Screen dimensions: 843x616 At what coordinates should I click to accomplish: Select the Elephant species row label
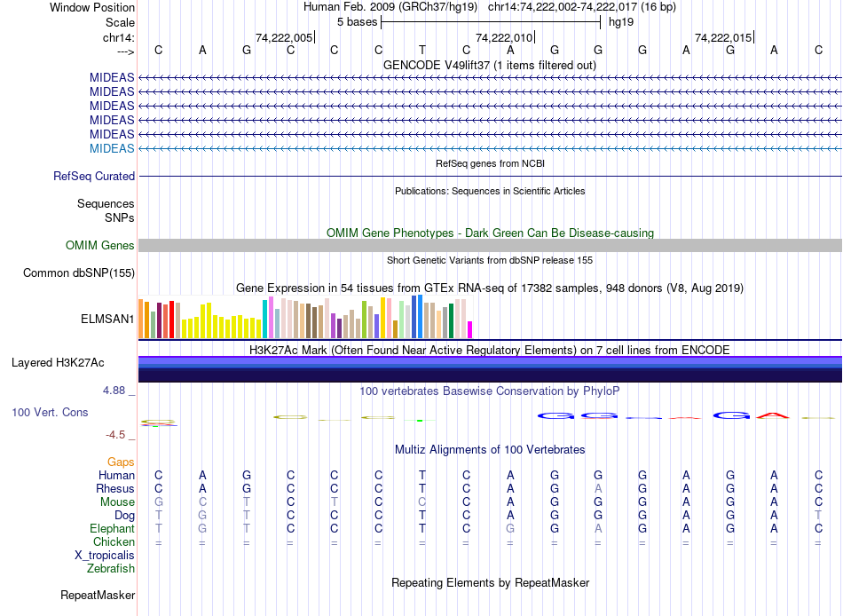coord(113,528)
